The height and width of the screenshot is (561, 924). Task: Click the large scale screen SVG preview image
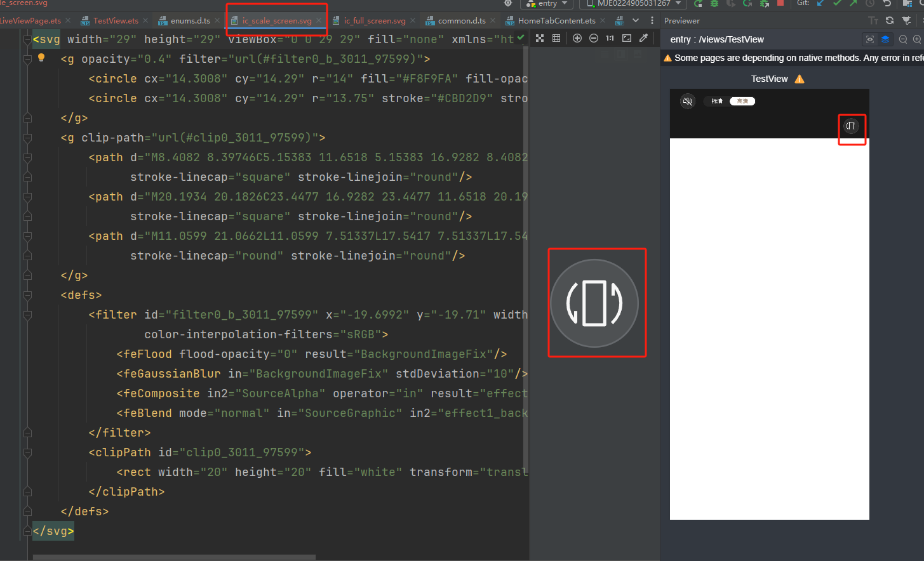coord(594,303)
